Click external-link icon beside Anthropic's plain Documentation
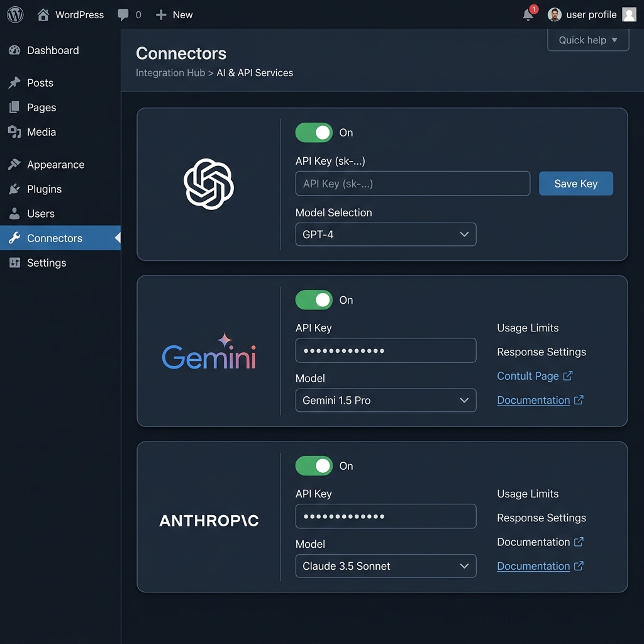The height and width of the screenshot is (644, 644). tap(579, 541)
